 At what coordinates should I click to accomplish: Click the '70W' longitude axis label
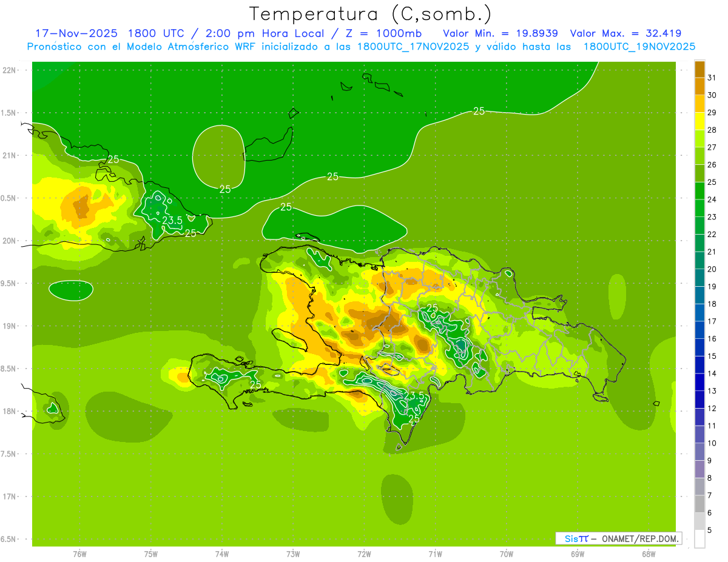(x=506, y=554)
